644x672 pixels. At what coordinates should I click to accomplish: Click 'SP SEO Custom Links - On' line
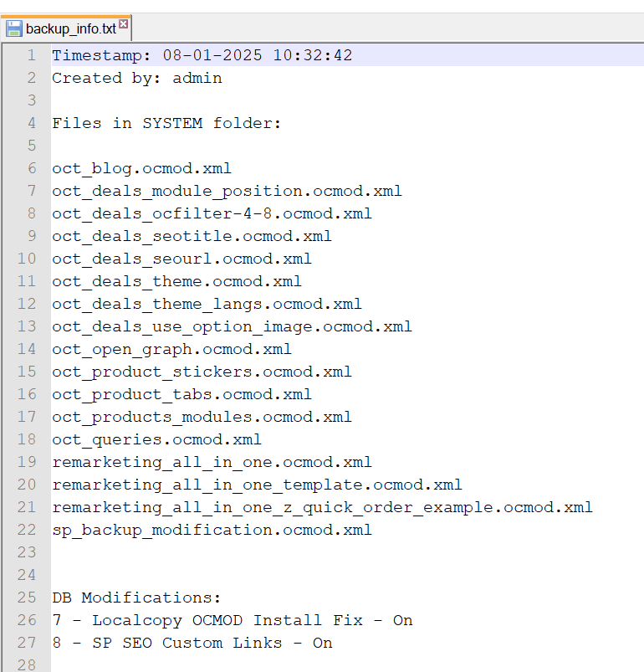coord(192,644)
